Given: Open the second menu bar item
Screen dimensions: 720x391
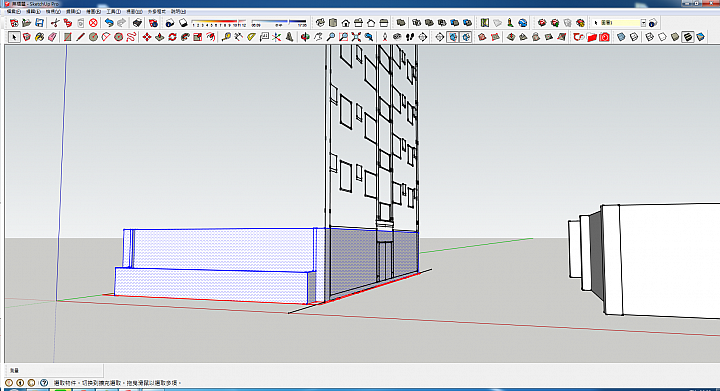Looking at the screenshot, I should [x=33, y=11].
